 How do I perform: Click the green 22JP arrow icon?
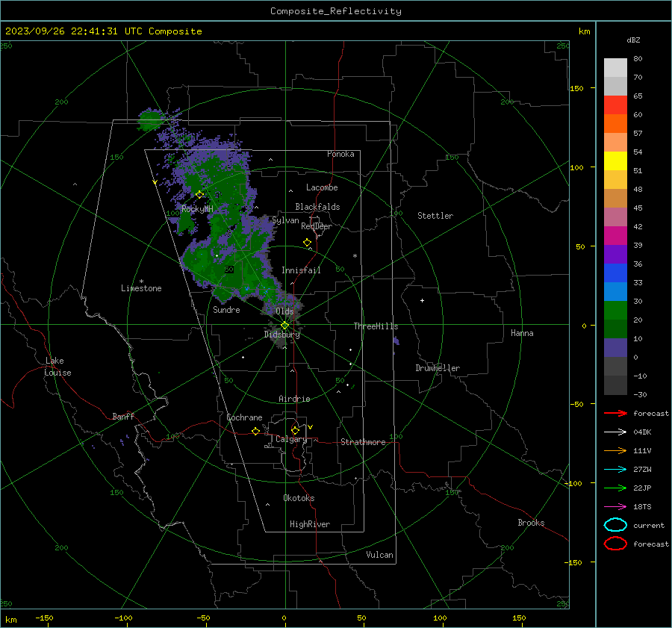click(x=615, y=488)
